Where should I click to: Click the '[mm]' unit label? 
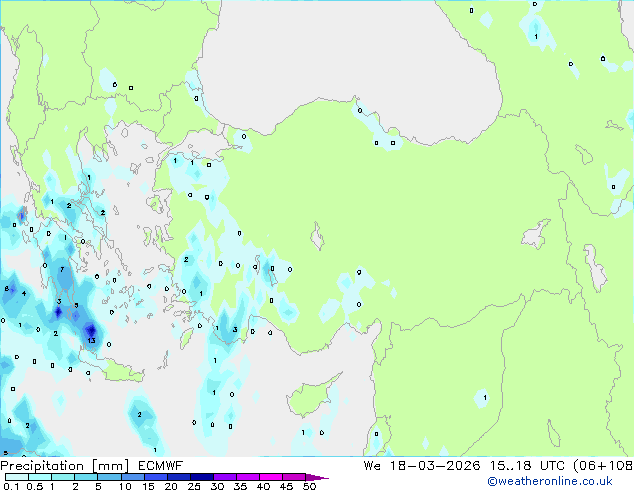pyautogui.click(x=110, y=466)
